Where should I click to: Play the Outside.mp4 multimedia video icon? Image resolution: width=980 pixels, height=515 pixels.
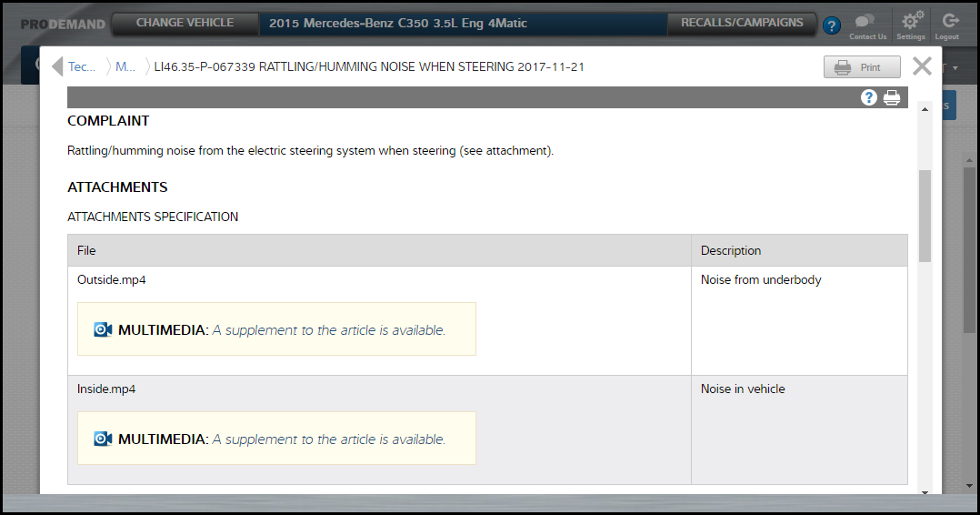point(103,329)
